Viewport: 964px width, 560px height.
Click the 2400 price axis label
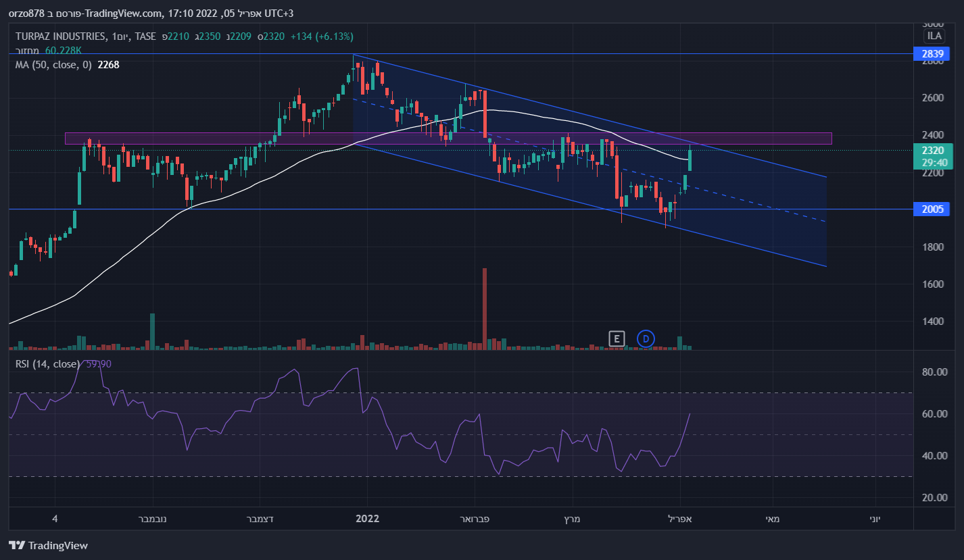pyautogui.click(x=932, y=135)
